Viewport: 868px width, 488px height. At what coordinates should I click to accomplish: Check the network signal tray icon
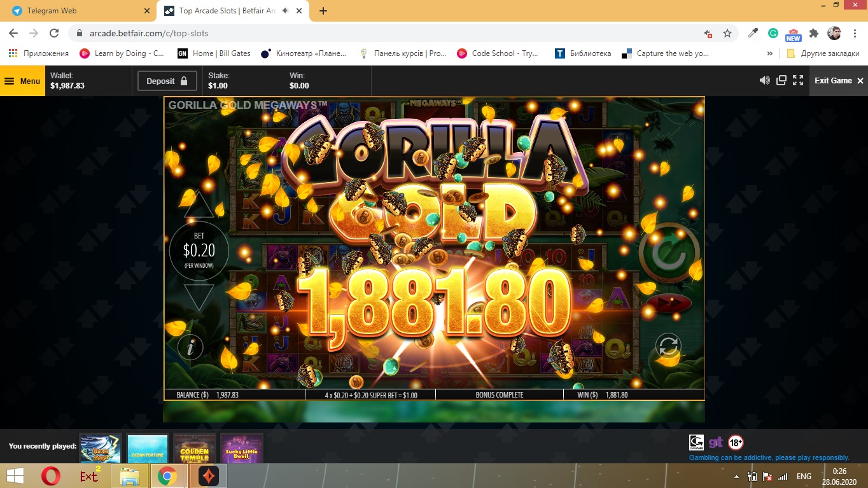click(x=783, y=477)
